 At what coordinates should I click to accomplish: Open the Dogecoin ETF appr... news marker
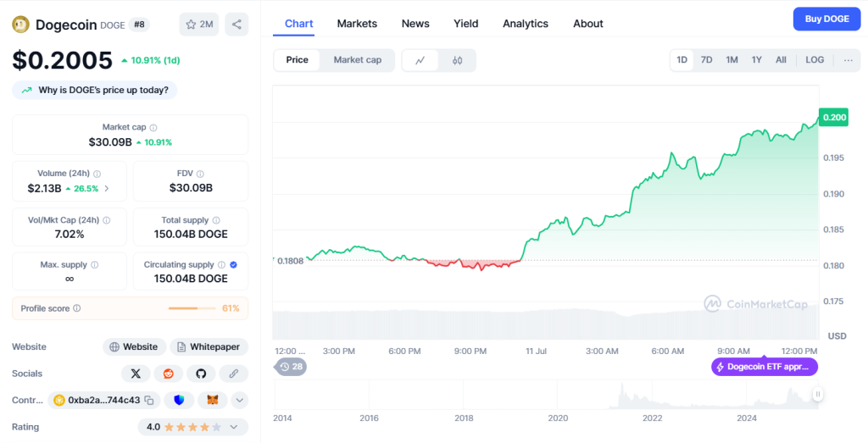765,367
